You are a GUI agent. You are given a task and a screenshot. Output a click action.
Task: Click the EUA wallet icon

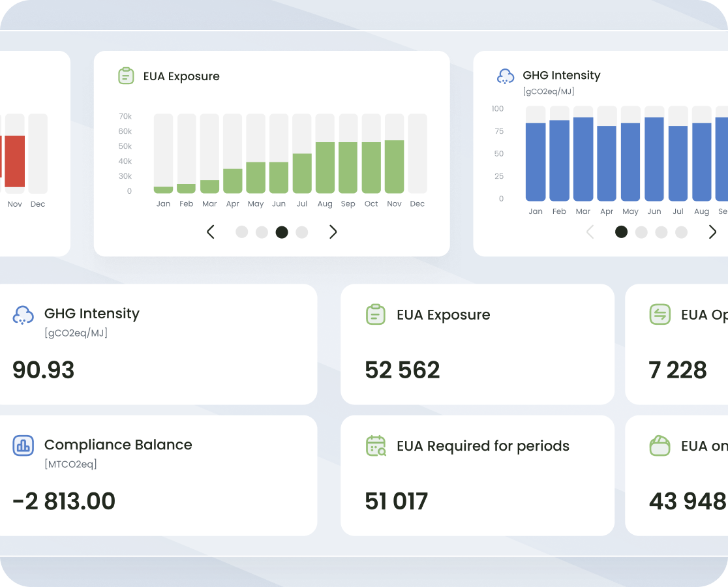click(x=660, y=446)
